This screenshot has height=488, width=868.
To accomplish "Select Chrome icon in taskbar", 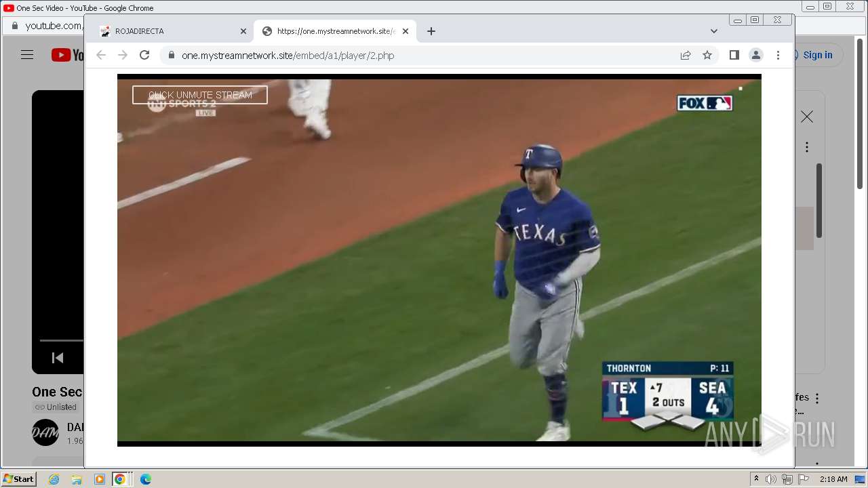I will click(120, 479).
